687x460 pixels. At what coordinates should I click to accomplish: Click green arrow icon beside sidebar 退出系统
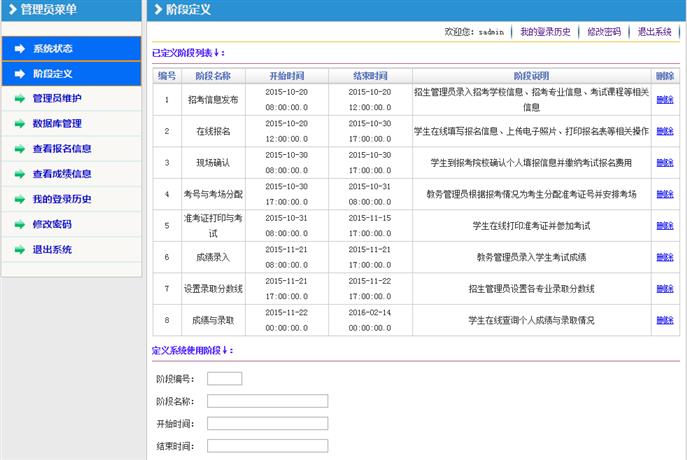click(20, 250)
